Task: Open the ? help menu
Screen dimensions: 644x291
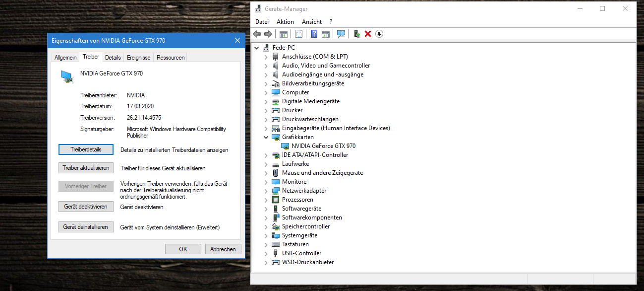Action: [331, 22]
